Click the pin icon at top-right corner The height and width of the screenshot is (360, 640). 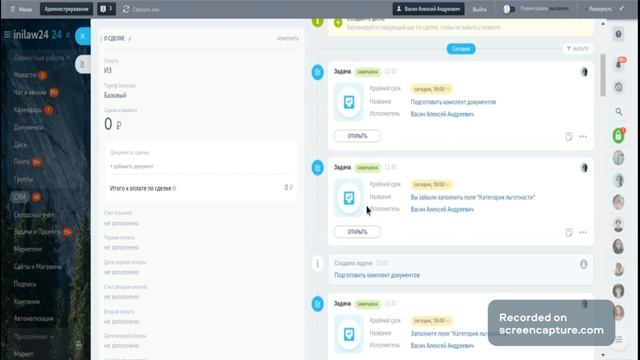pos(622,9)
